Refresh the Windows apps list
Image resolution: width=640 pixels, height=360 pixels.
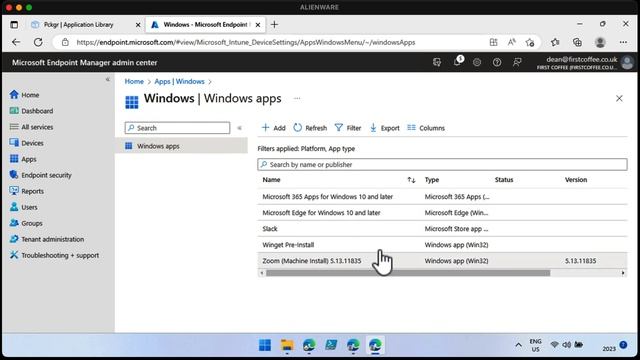[x=310, y=128]
